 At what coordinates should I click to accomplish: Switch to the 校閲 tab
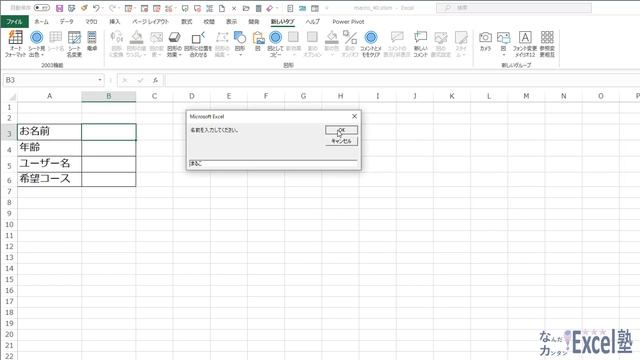pos(209,22)
